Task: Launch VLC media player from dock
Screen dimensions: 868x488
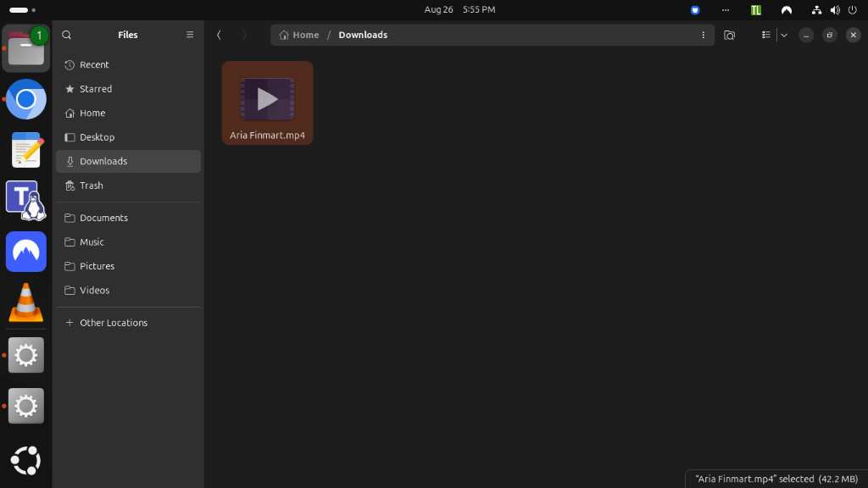Action: (x=26, y=302)
